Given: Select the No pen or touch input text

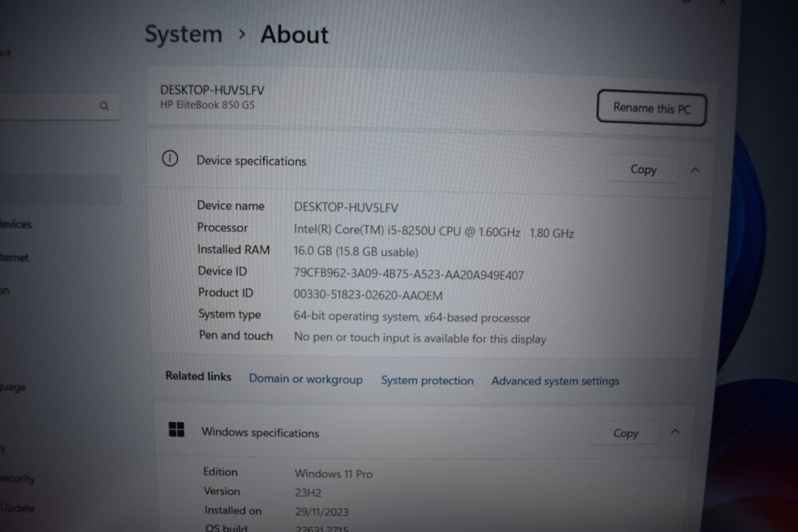Looking at the screenshot, I should 420,338.
